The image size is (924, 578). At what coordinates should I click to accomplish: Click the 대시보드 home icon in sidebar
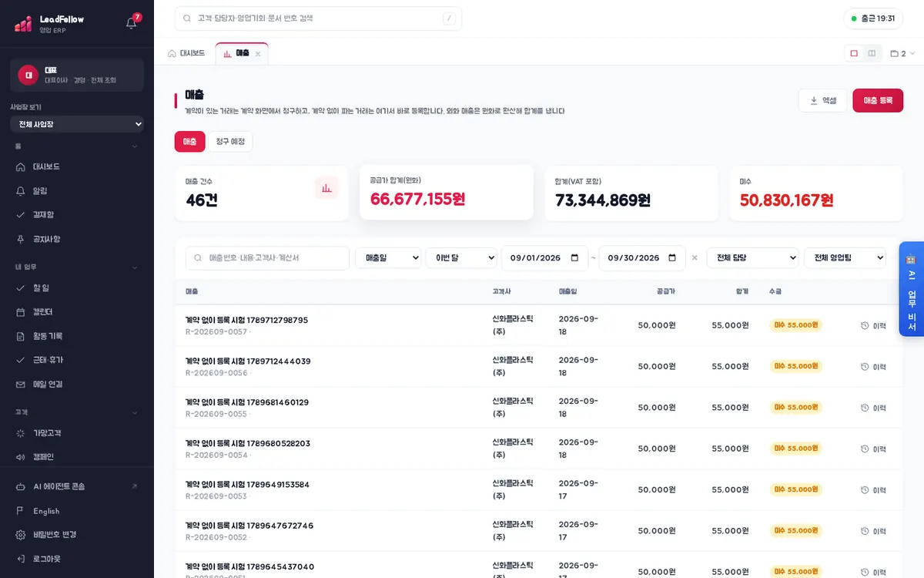(x=21, y=166)
